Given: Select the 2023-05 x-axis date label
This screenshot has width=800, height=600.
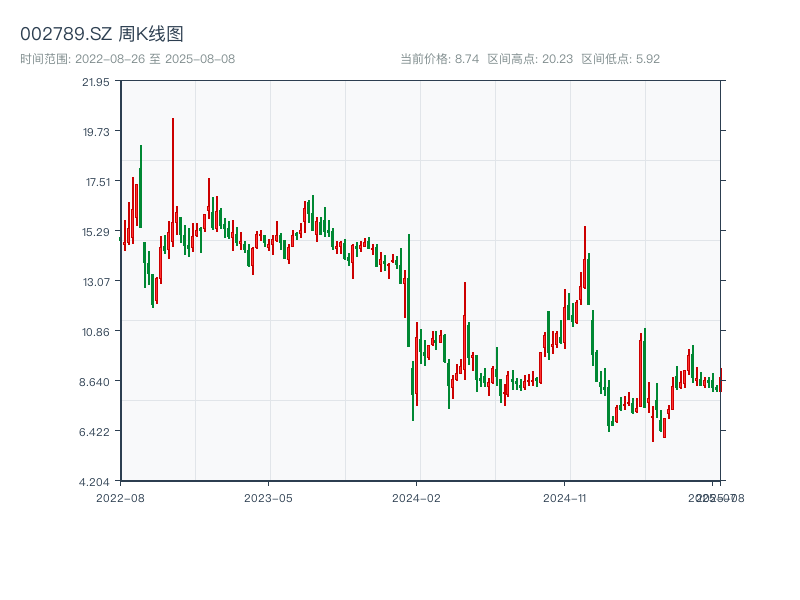Looking at the screenshot, I should point(268,497).
